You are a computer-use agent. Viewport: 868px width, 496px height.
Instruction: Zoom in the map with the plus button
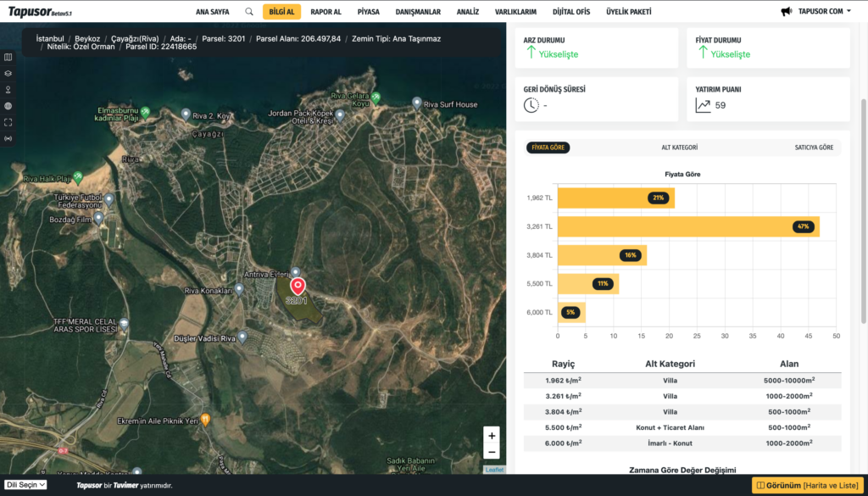(x=492, y=435)
